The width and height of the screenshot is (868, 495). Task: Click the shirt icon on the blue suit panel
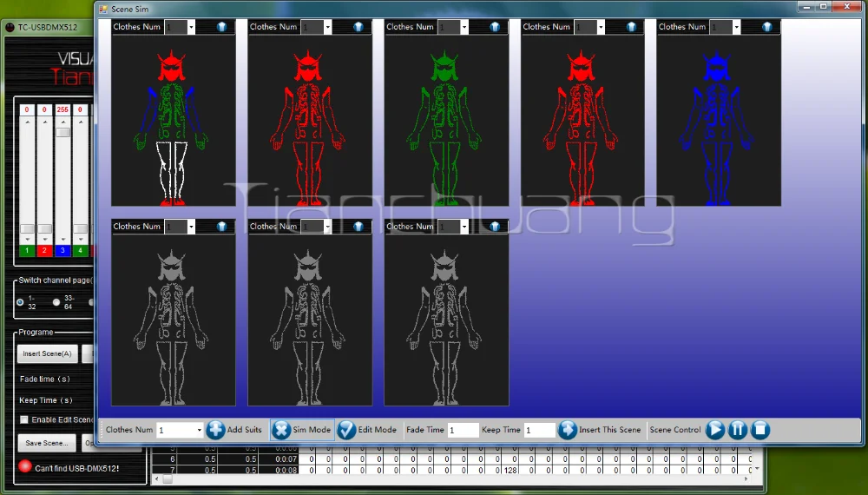[x=767, y=27]
